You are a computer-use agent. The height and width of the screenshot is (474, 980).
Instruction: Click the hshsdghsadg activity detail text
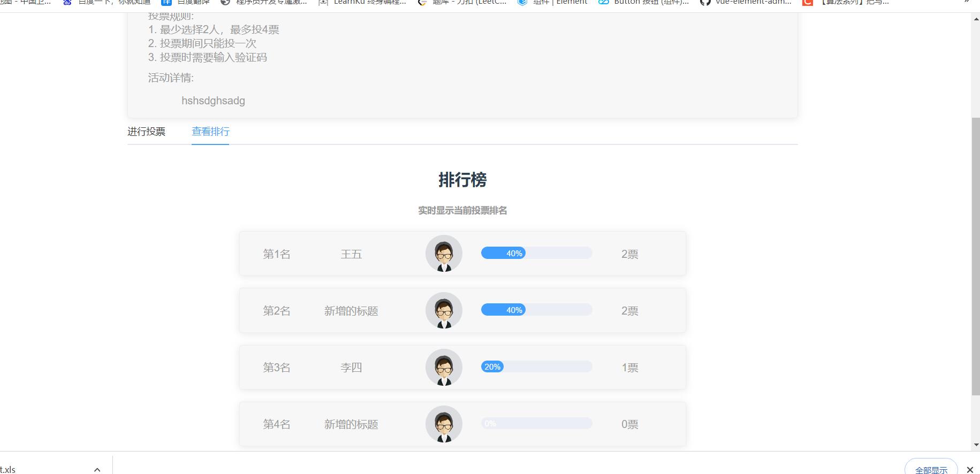click(213, 101)
